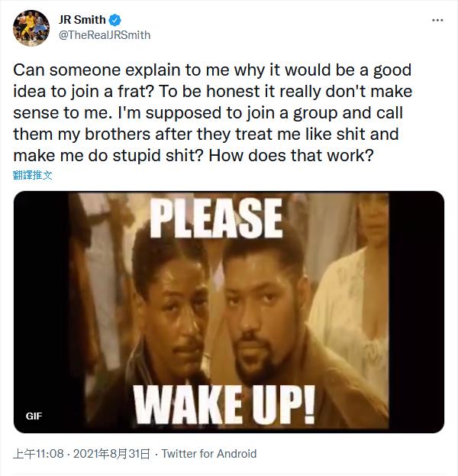Screen dimensions: 458x476
Task: Click the 上午11:08 tweet time
Action: (x=37, y=454)
